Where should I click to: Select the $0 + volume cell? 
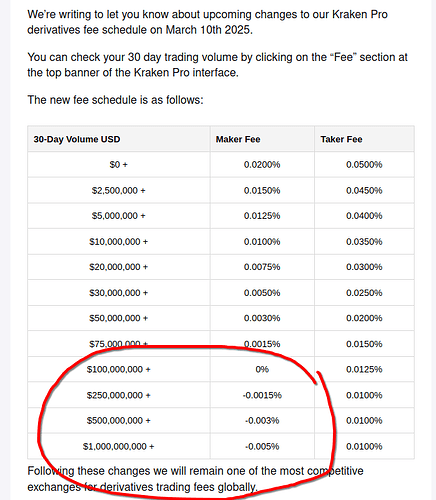[x=119, y=165]
